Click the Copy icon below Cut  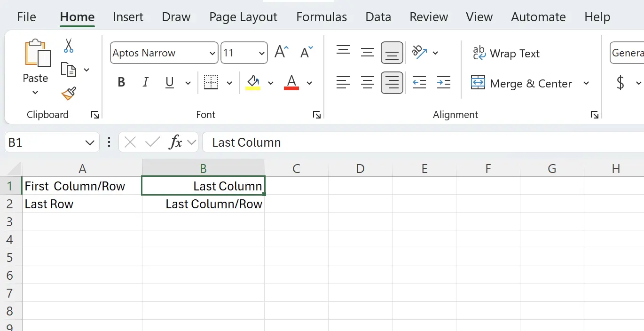pyautogui.click(x=69, y=70)
